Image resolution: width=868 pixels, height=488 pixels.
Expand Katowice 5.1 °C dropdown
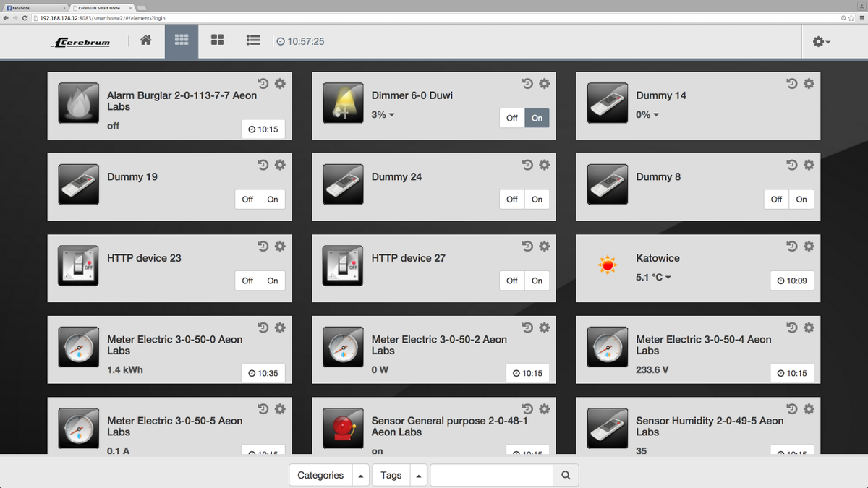coord(653,278)
